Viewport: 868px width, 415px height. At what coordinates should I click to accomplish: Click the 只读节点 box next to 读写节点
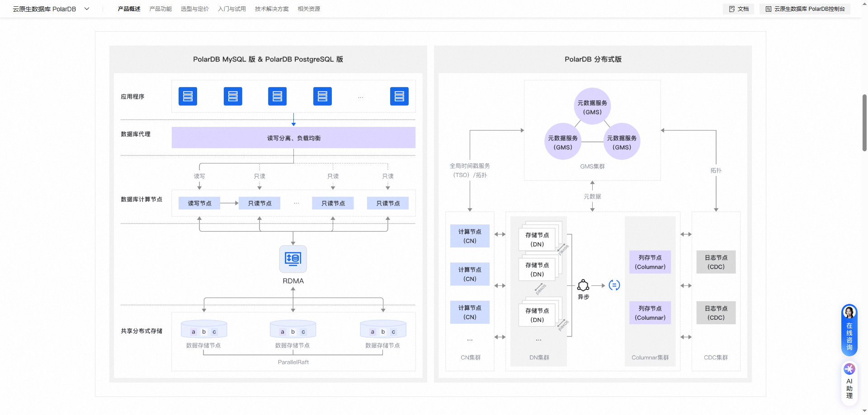click(x=259, y=203)
